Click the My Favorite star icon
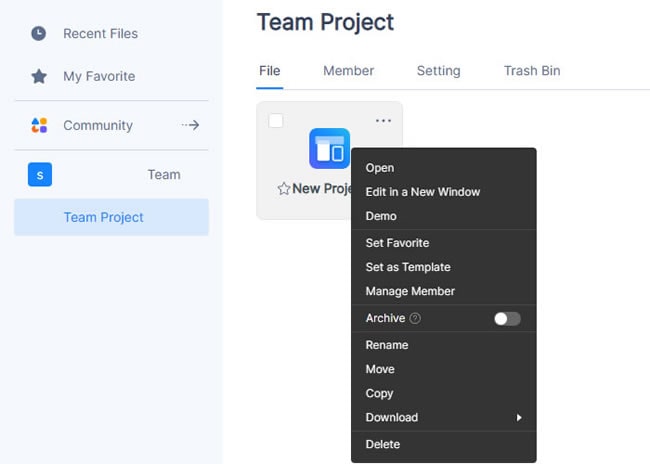The width and height of the screenshot is (650, 464). pos(39,76)
